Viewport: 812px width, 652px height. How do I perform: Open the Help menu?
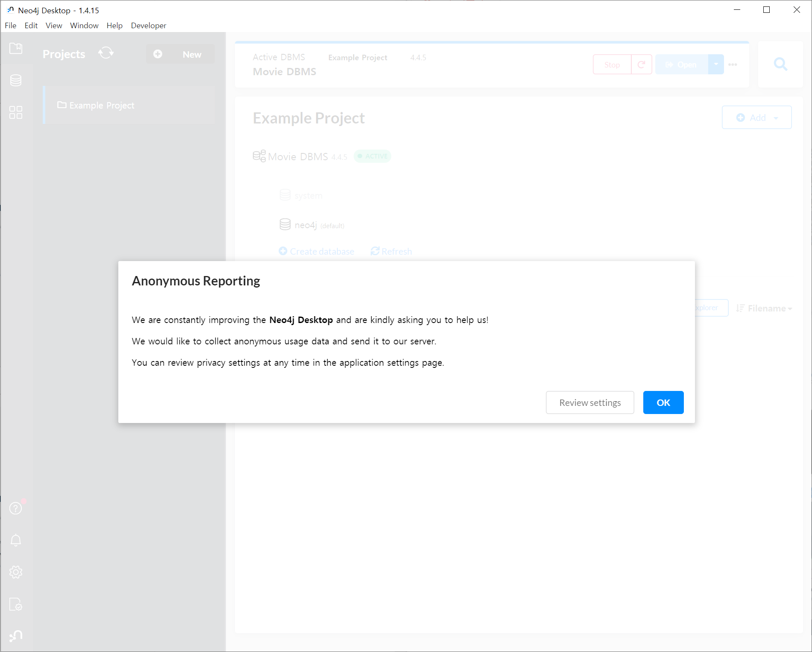(114, 26)
